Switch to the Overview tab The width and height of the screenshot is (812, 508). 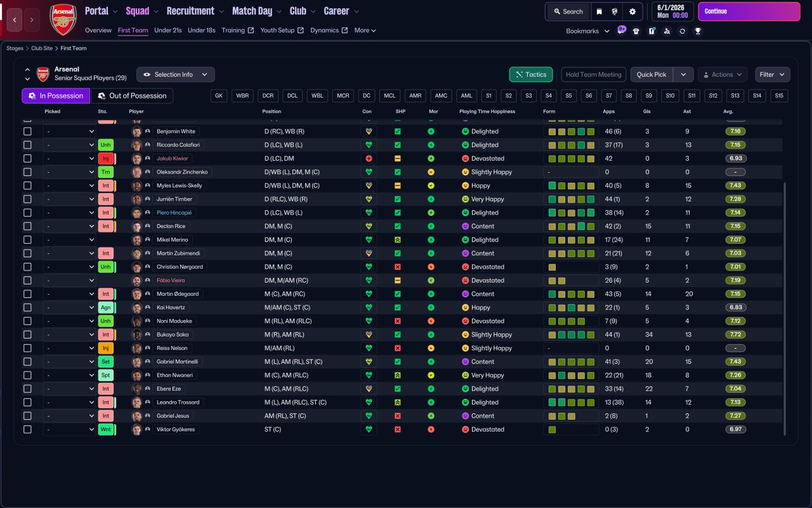pos(98,30)
